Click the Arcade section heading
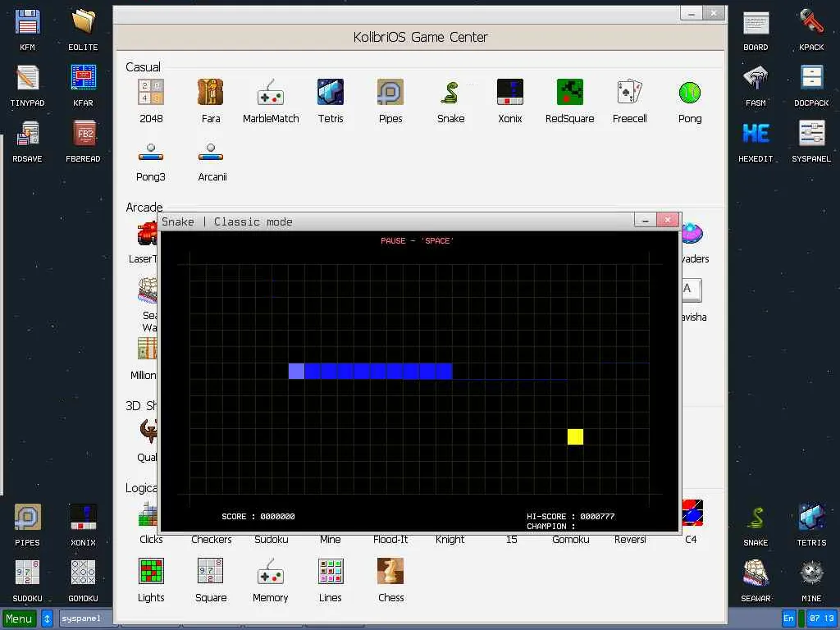Viewport: 840px width, 630px height. point(144,208)
